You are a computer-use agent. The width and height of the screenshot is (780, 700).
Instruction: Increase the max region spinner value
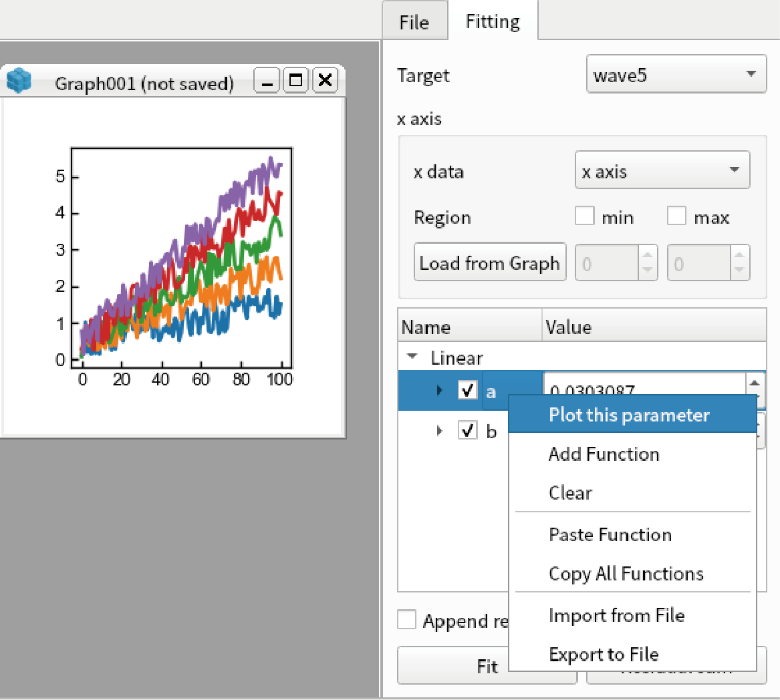point(739,254)
